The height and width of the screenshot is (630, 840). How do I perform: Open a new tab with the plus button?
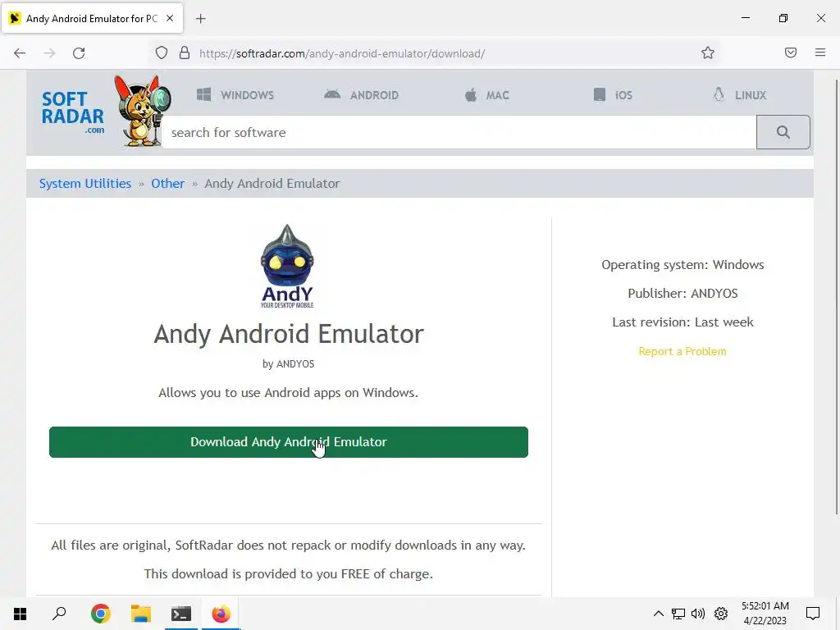coord(200,19)
